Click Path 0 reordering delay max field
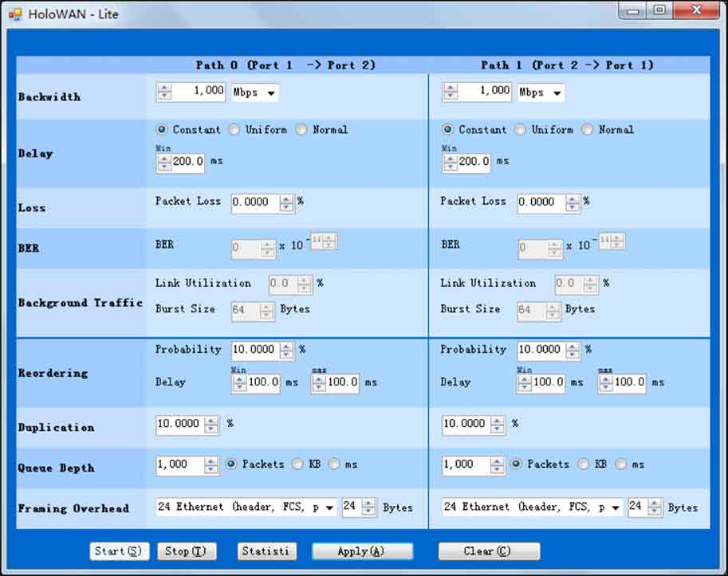728x576 pixels. [342, 383]
